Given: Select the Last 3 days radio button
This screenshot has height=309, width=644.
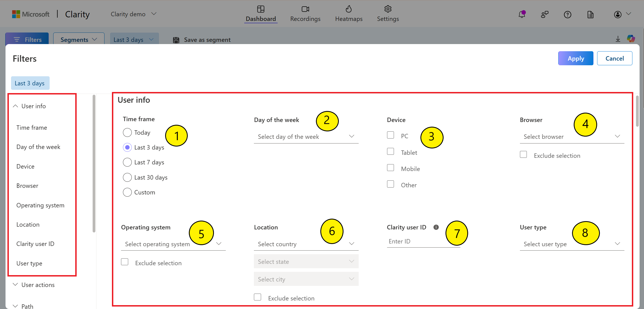Looking at the screenshot, I should (x=127, y=147).
